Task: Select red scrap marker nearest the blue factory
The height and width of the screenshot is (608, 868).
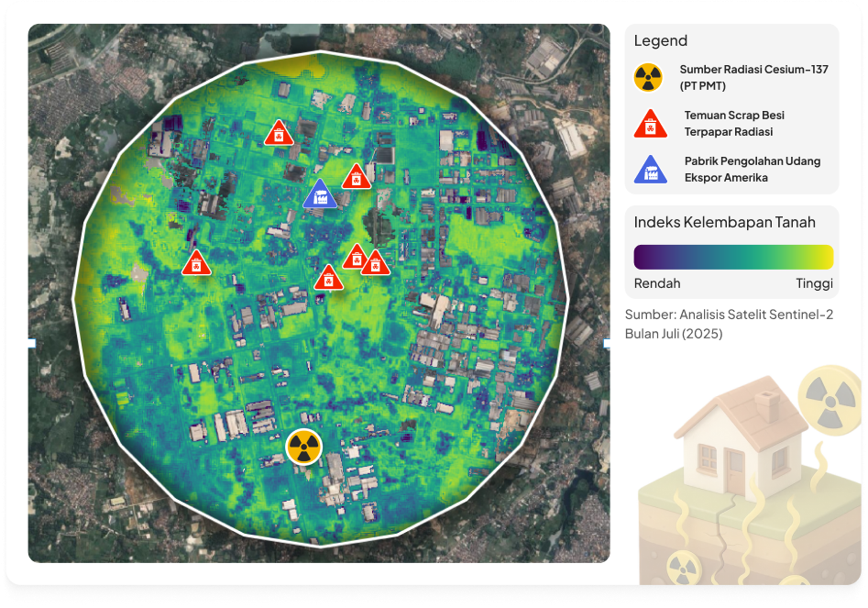Action: 356,177
